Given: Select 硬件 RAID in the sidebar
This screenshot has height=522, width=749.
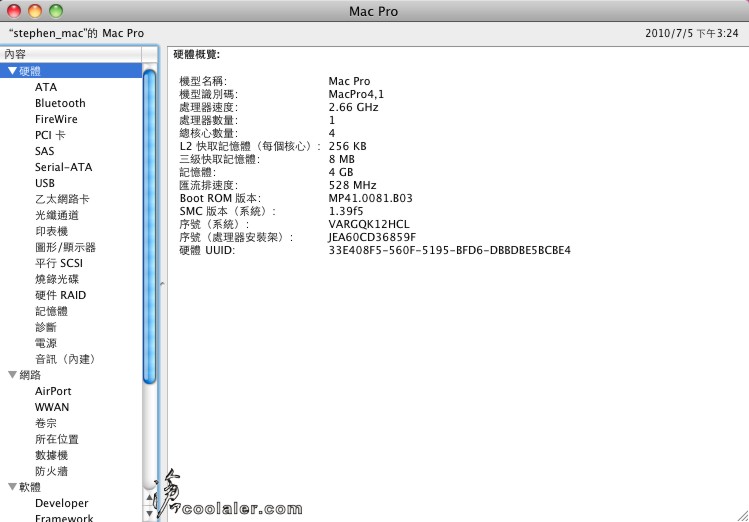Looking at the screenshot, I should coord(61,295).
